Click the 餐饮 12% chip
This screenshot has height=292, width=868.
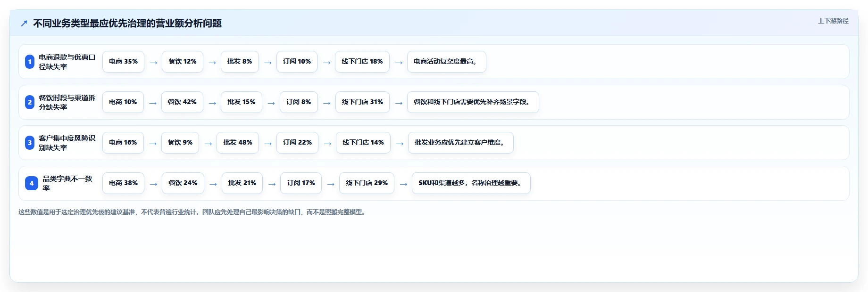pyautogui.click(x=183, y=62)
